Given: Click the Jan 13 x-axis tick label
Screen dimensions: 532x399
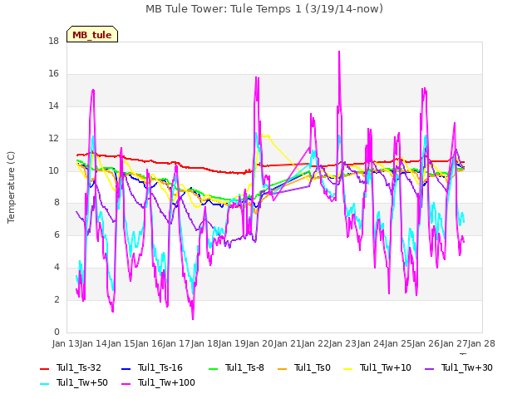Looking at the screenshot, I should point(66,343).
